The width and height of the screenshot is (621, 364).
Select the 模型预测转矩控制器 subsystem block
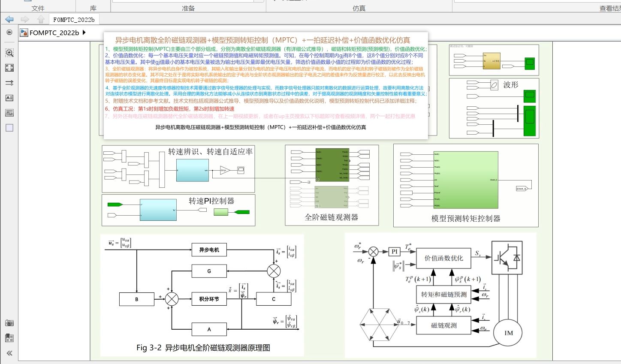(x=465, y=180)
